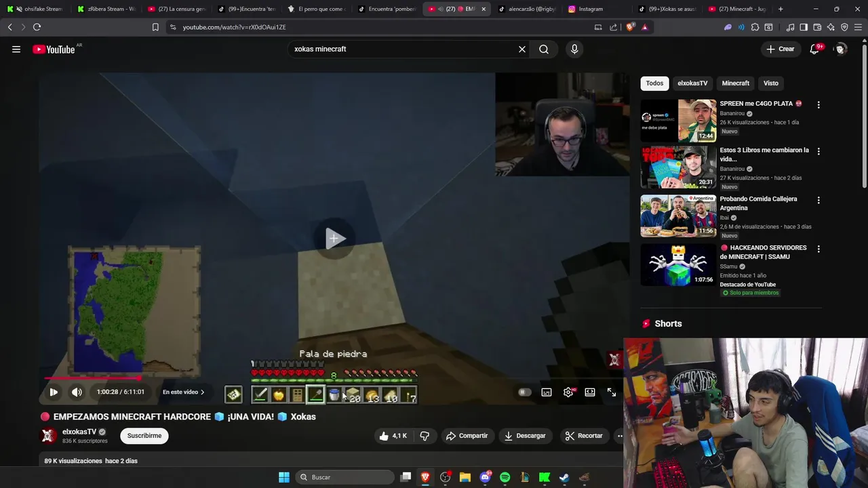Screen dimensions: 868x488
Task: Open the browser main menu
Action: click(859, 27)
